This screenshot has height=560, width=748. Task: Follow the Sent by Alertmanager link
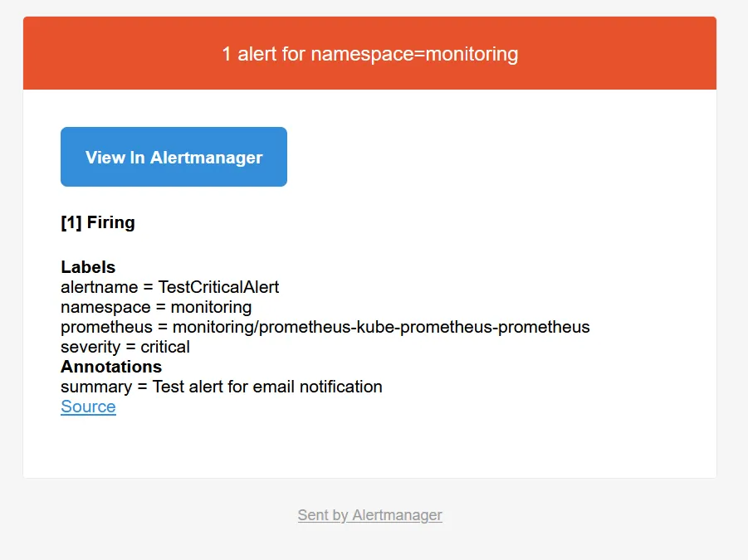pos(369,515)
